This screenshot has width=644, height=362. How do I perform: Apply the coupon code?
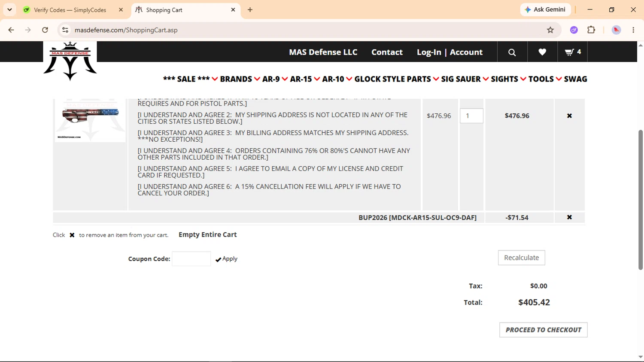pyautogui.click(x=226, y=259)
